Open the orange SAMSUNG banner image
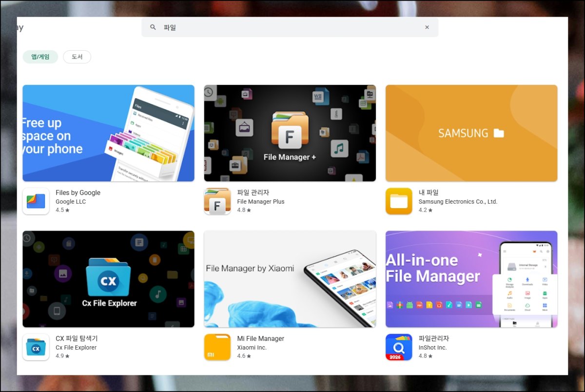The height and width of the screenshot is (392, 585). 471,133
